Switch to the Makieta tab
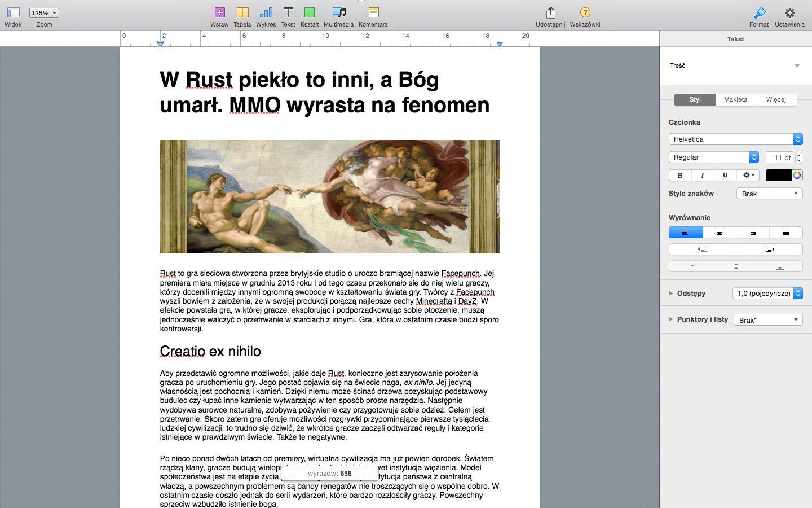The image size is (812, 508). [x=735, y=99]
